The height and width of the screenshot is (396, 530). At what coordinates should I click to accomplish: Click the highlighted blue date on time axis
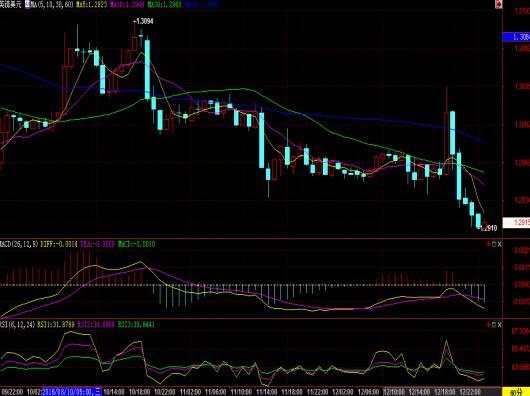(71, 392)
